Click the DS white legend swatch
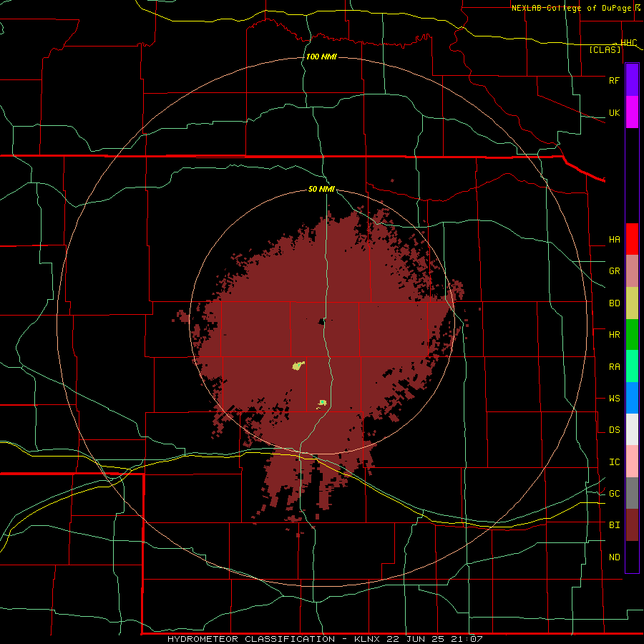The image size is (644, 644). coord(632,429)
